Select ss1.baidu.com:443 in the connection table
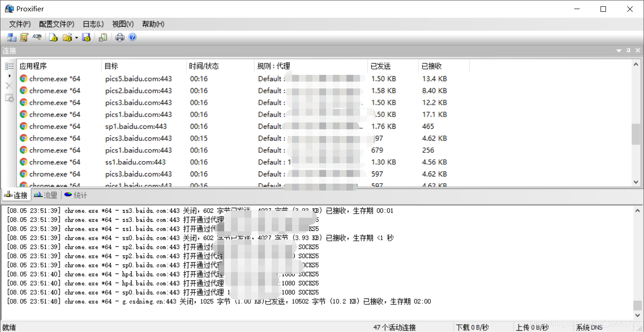 tap(135, 162)
